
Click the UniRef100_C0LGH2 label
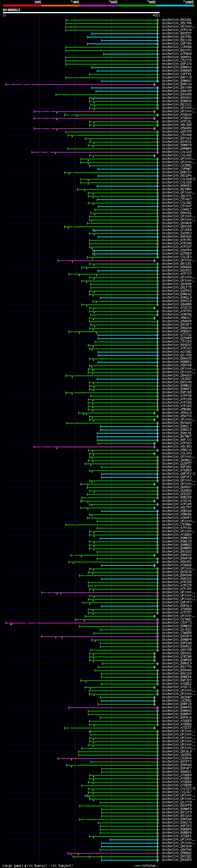coord(176,155)
